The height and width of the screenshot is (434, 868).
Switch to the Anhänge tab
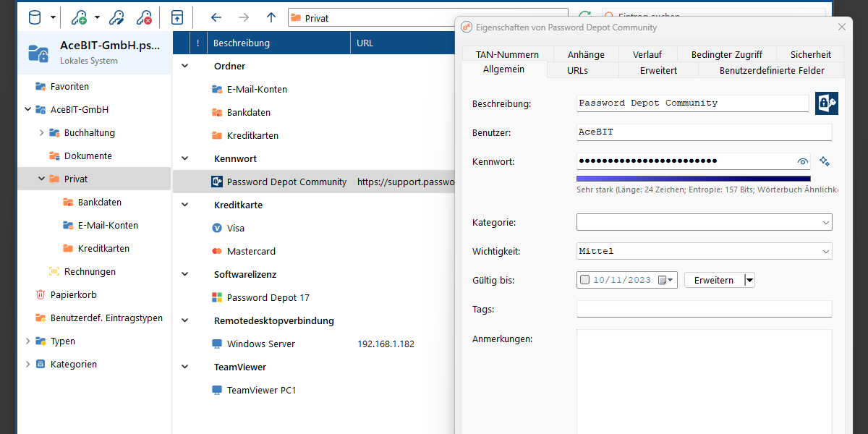586,54
